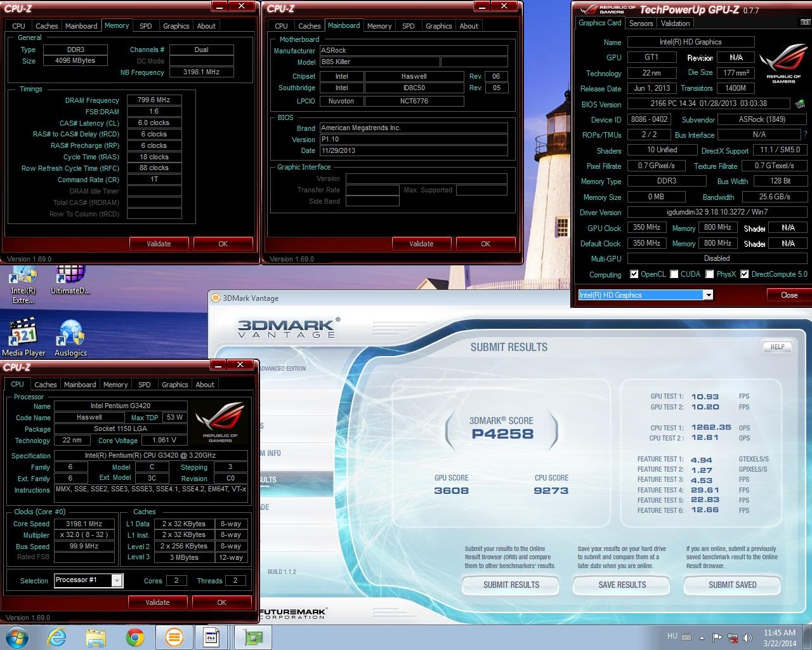Open the network status tray icon

point(733,637)
